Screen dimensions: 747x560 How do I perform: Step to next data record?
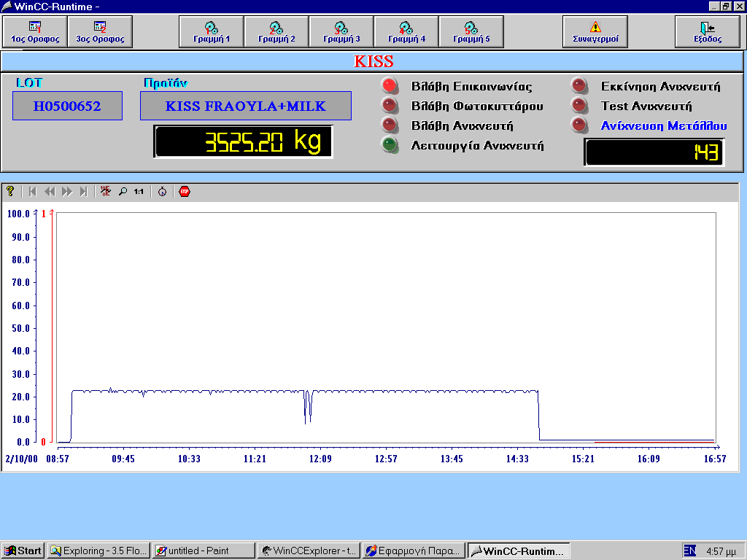coord(67,192)
